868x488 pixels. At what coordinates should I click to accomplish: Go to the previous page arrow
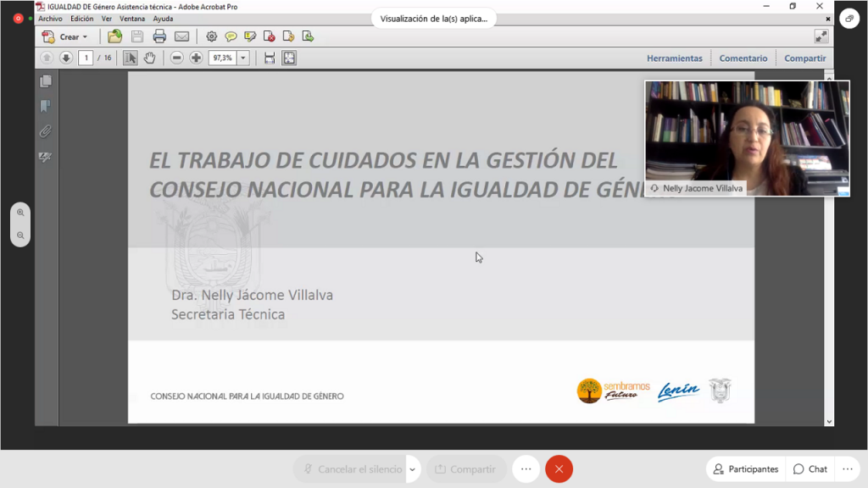tap(47, 58)
